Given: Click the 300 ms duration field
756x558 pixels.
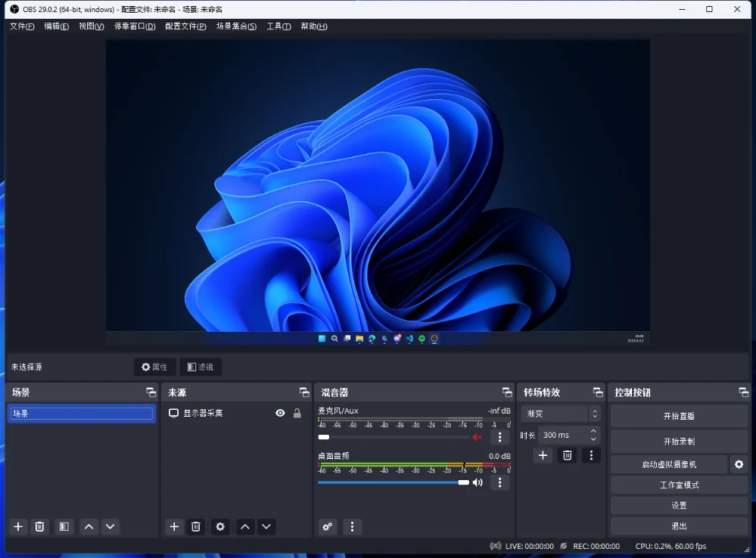Looking at the screenshot, I should pyautogui.click(x=562, y=436).
